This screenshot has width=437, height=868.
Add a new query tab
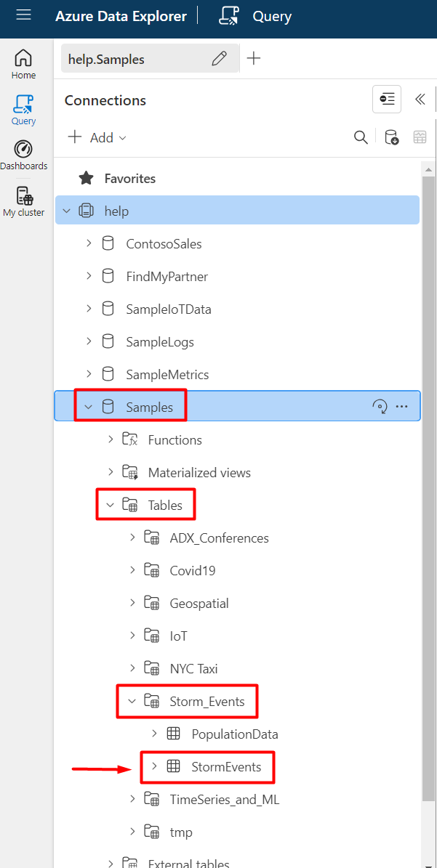pos(254,59)
